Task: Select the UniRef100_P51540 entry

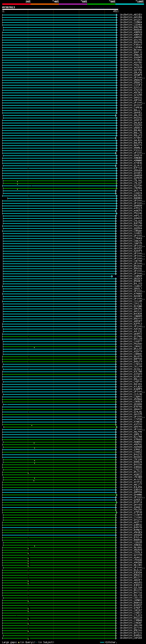Action: click(x=131, y=344)
